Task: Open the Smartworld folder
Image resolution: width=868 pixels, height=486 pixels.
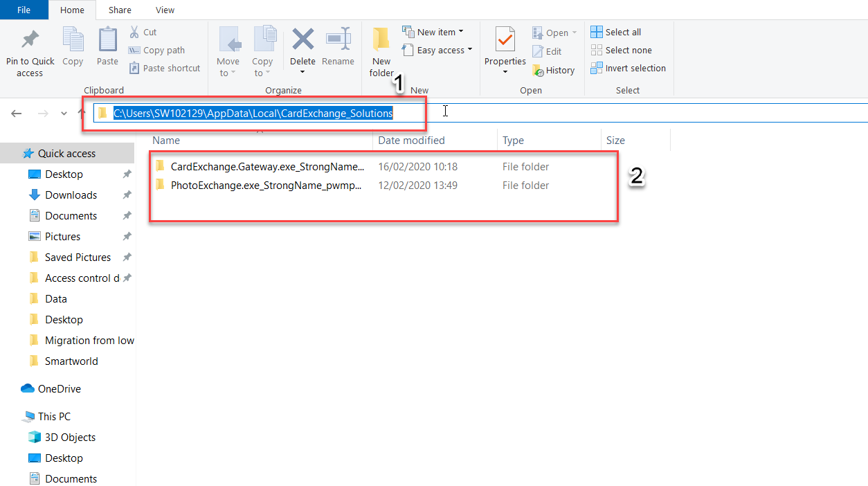Action: [71, 361]
